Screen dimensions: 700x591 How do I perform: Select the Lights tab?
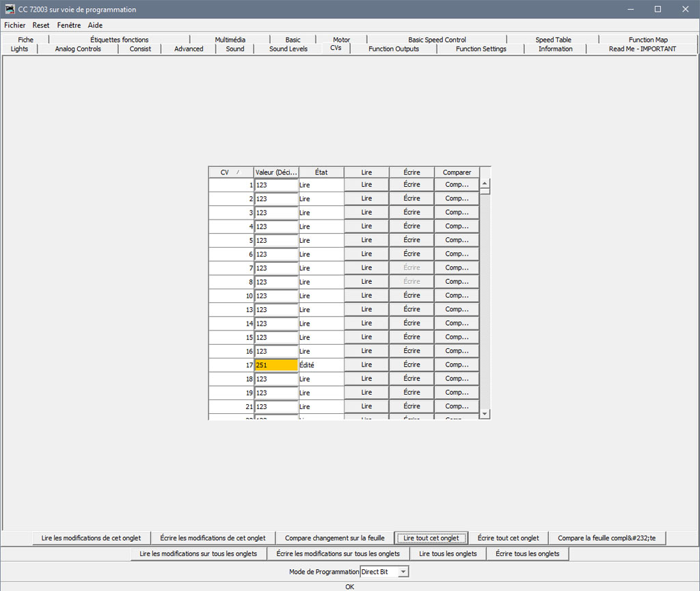[19, 49]
